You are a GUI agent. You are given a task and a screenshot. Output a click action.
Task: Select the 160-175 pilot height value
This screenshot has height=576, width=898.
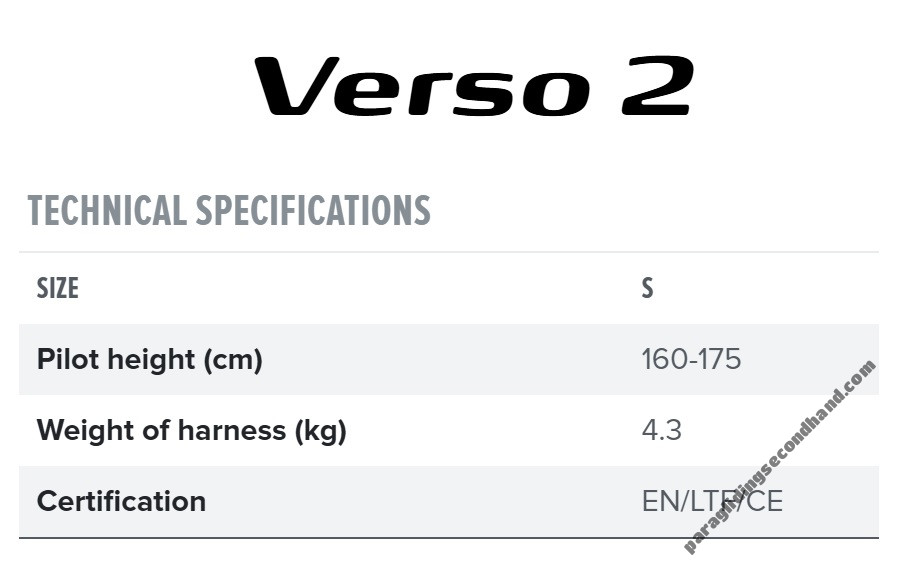[691, 359]
